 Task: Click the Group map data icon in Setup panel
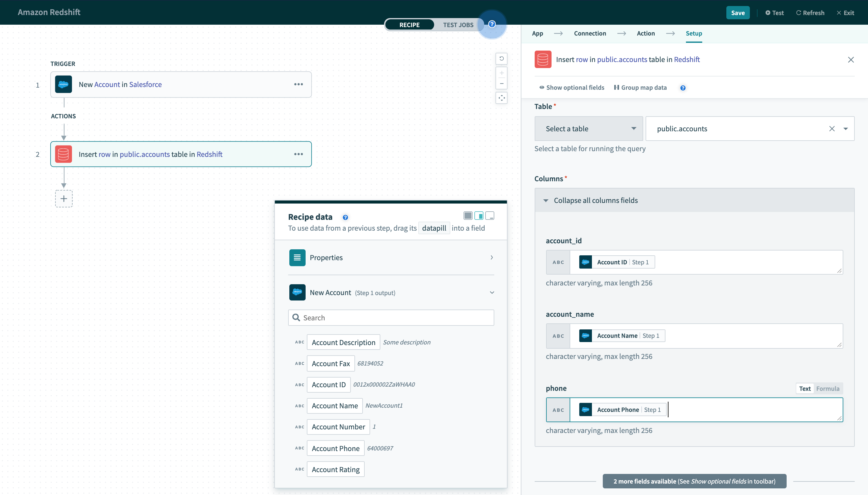pyautogui.click(x=616, y=88)
